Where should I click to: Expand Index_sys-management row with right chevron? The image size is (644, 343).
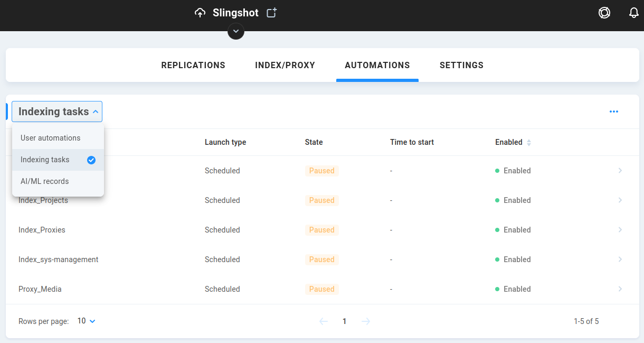coord(620,259)
